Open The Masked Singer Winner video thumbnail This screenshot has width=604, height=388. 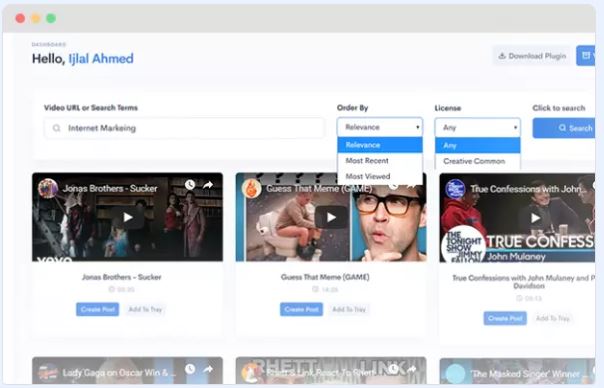click(x=517, y=371)
